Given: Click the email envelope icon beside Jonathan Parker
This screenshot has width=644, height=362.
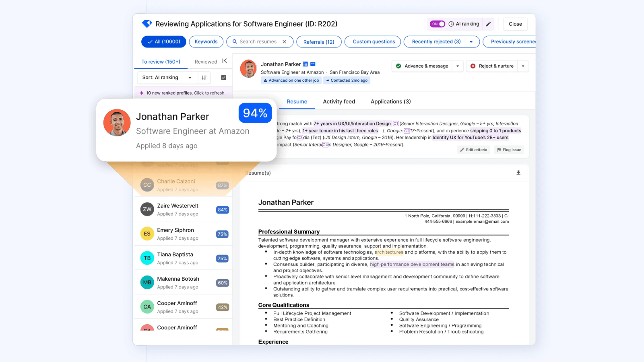Looking at the screenshot, I should click(x=313, y=64).
